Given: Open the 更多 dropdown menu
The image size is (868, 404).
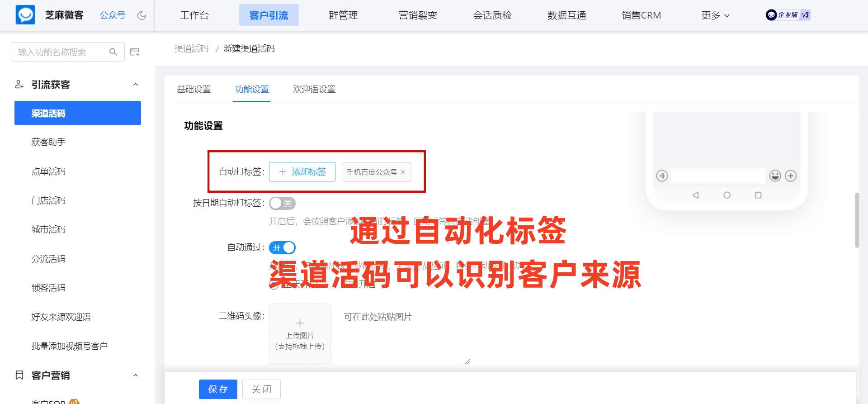Looking at the screenshot, I should (715, 15).
